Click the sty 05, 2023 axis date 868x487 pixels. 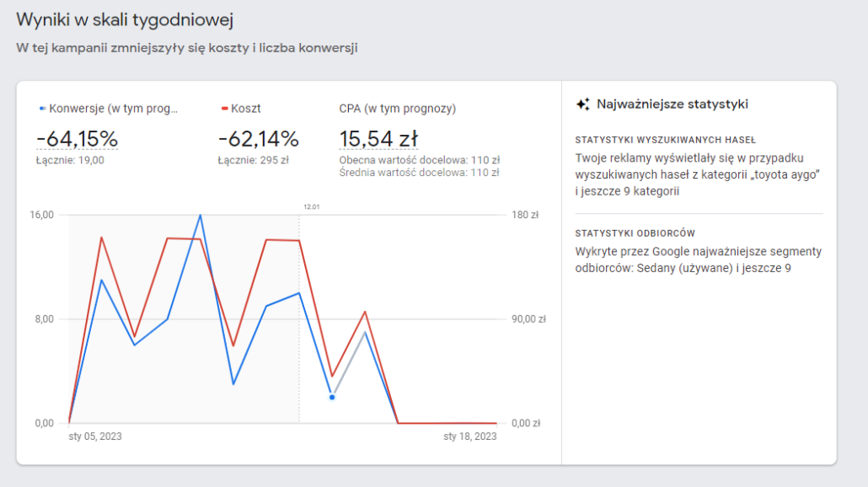95,436
